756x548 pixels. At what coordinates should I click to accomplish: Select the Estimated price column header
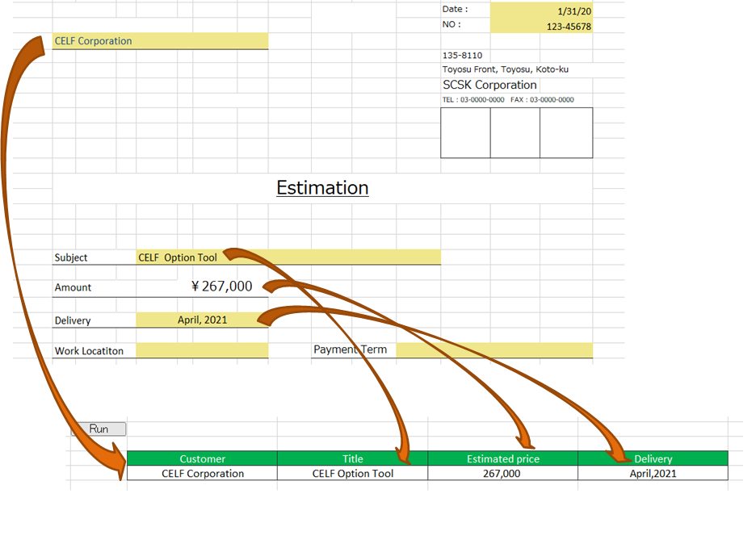(502, 458)
